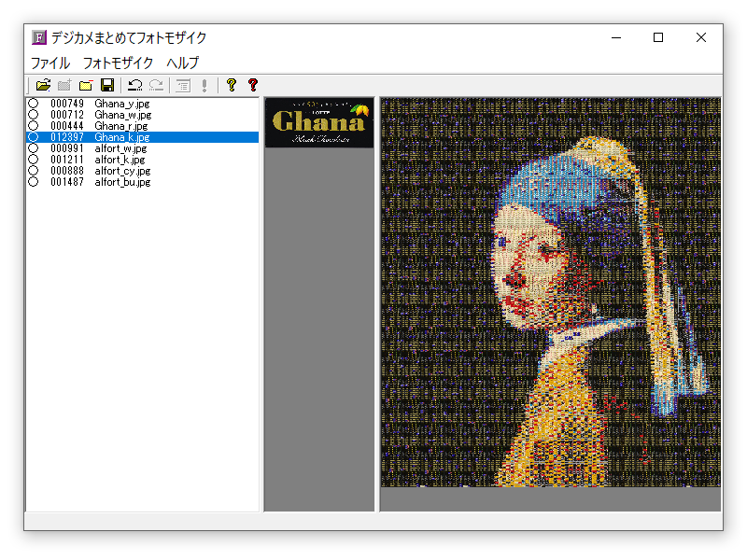747x560 pixels.
Task: Click the Ghana chocolate tile thumbnail
Action: pyautogui.click(x=319, y=122)
